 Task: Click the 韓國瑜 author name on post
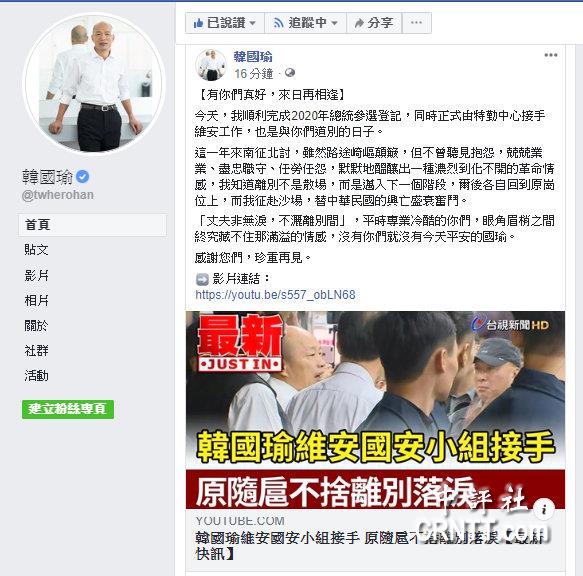(253, 57)
